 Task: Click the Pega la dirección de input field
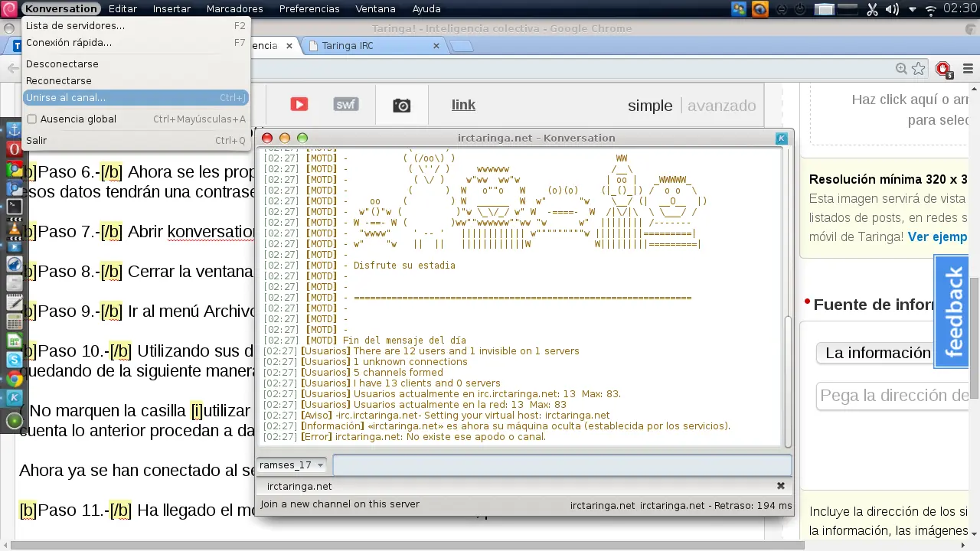click(x=893, y=396)
